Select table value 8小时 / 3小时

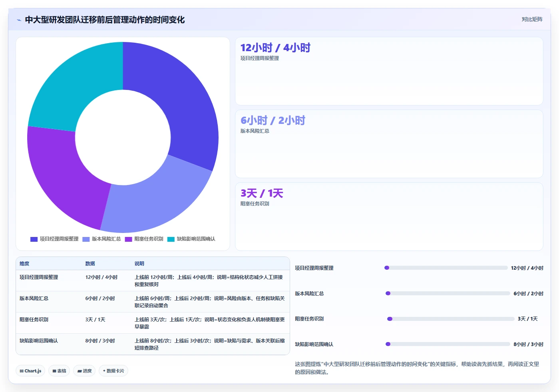(100, 341)
